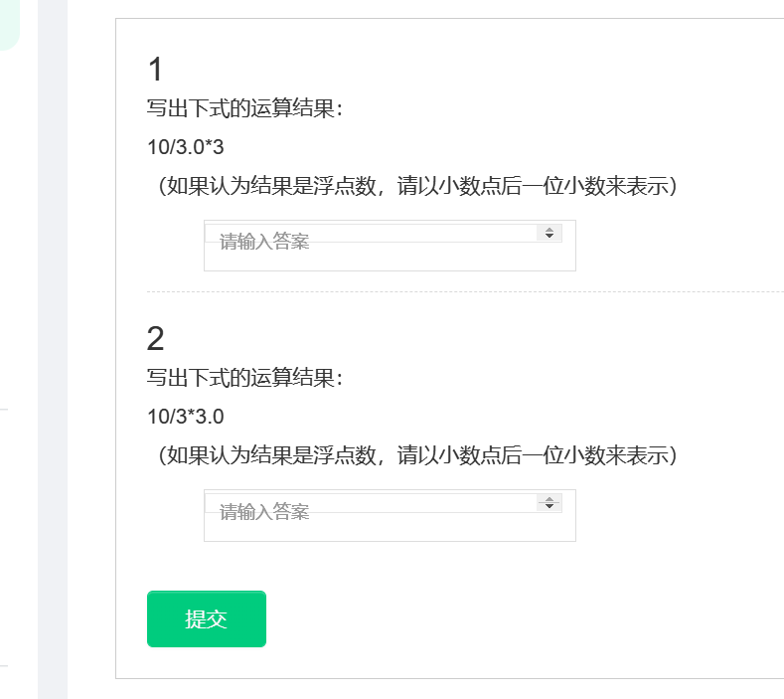The height and width of the screenshot is (699, 784).
Task: Select the expression 10/3.0*3
Action: tap(186, 147)
